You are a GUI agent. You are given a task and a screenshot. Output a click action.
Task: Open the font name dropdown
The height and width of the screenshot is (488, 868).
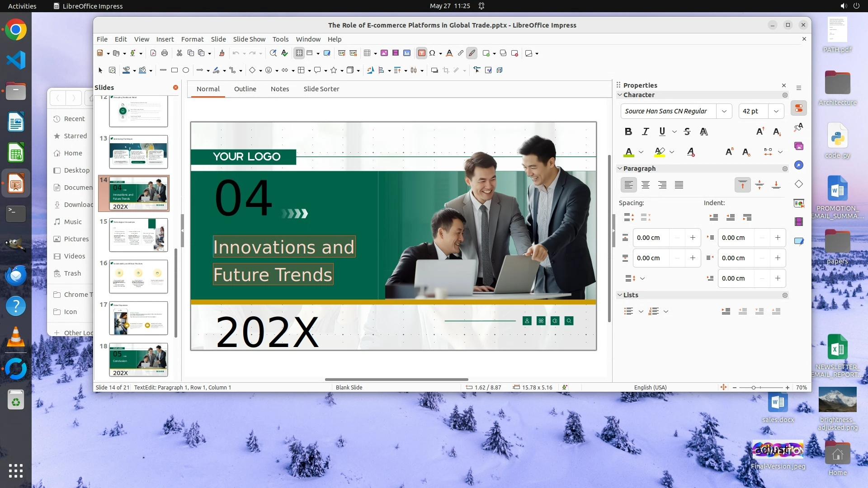[x=724, y=111]
